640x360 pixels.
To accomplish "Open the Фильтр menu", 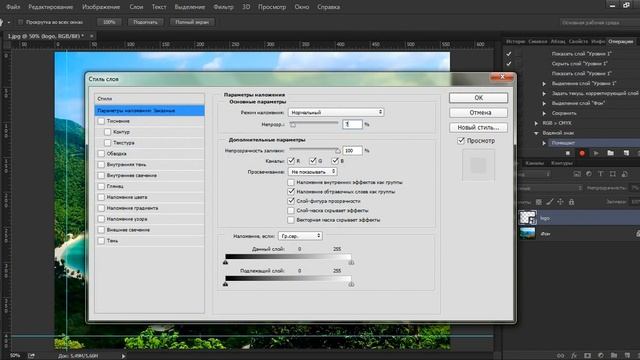I will (x=223, y=7).
